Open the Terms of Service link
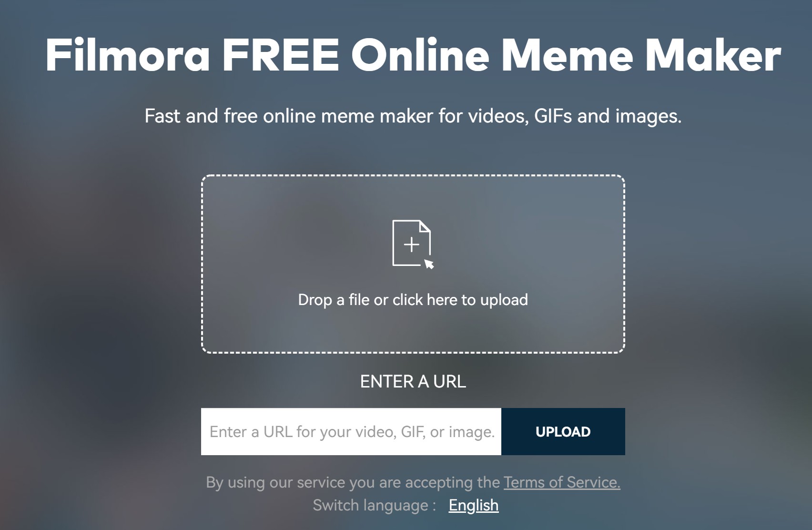 562,482
